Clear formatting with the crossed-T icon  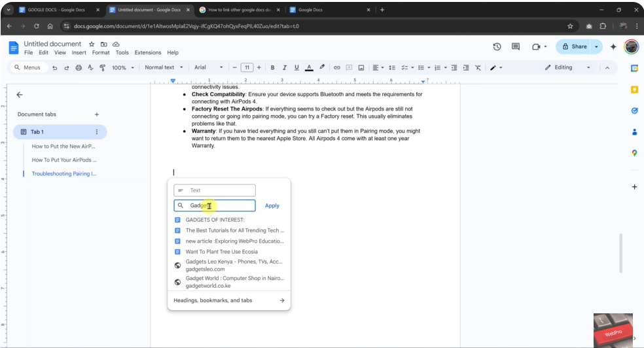[x=478, y=68]
